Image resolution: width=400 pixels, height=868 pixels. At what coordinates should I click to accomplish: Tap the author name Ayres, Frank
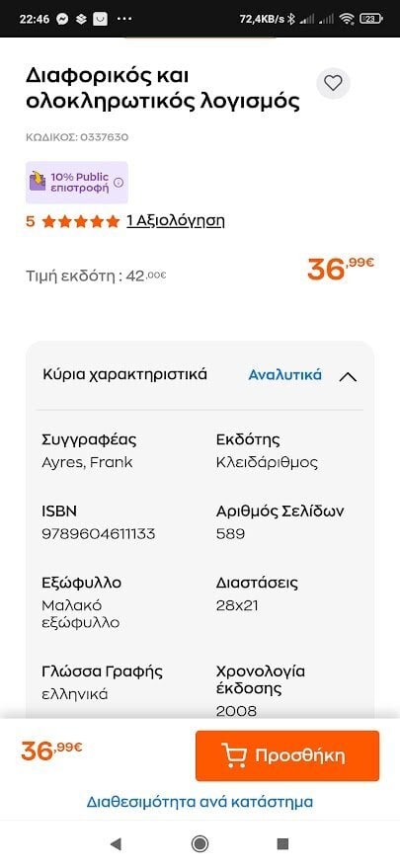(87, 463)
